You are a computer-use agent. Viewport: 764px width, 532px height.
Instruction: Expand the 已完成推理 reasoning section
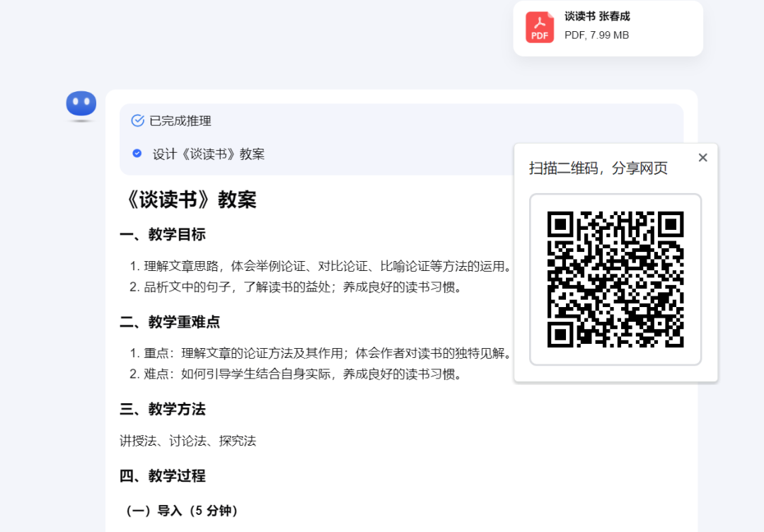coord(180,121)
